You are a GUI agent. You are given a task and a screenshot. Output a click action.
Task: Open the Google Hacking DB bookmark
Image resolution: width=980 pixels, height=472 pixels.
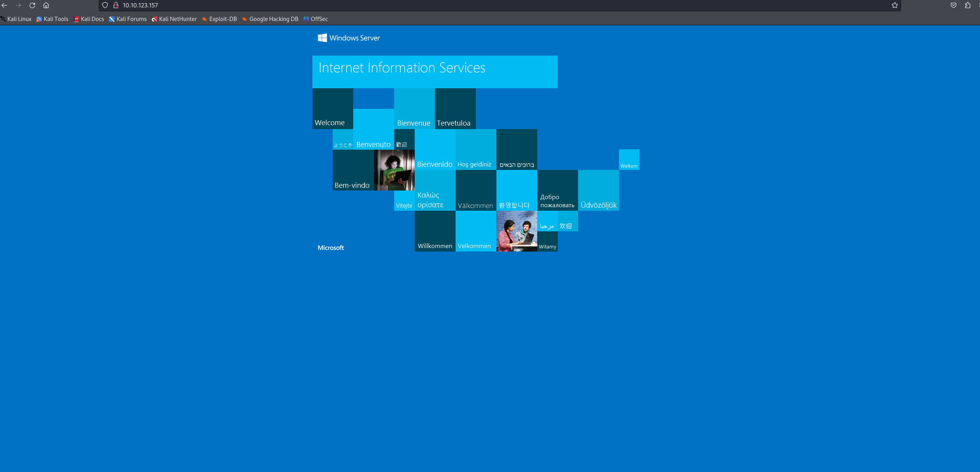click(x=270, y=19)
